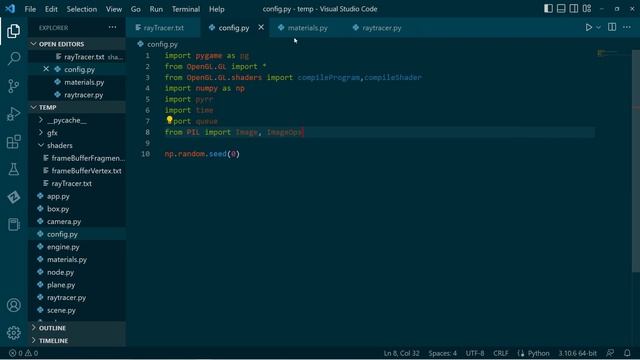The height and width of the screenshot is (360, 640).
Task: Open box.py in file tree
Action: click(x=77, y=209)
